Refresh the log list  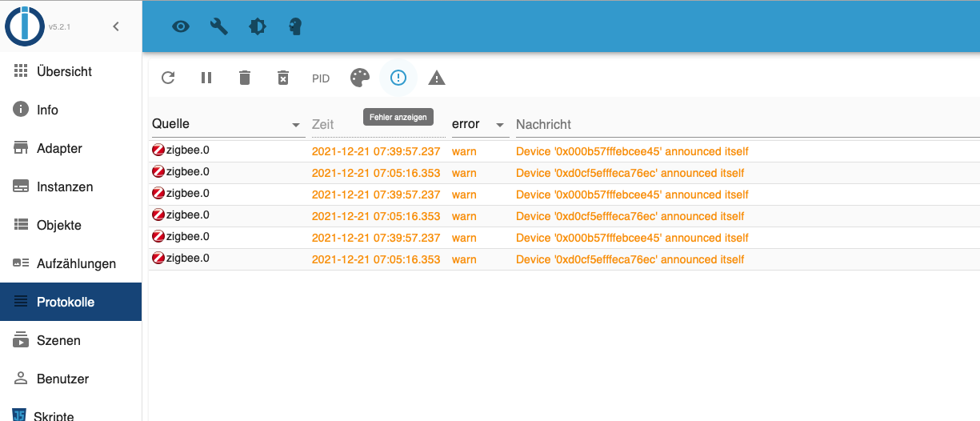point(168,78)
